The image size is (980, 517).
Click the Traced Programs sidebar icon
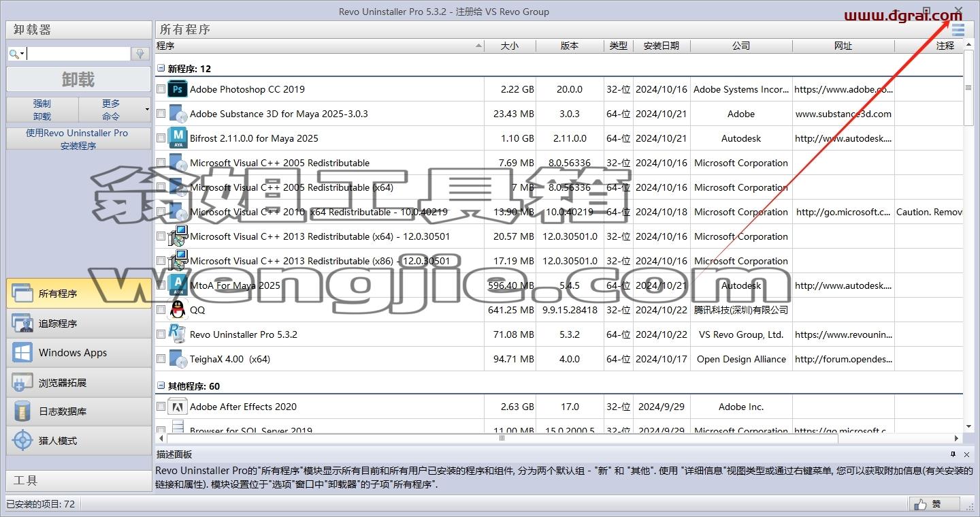22,324
